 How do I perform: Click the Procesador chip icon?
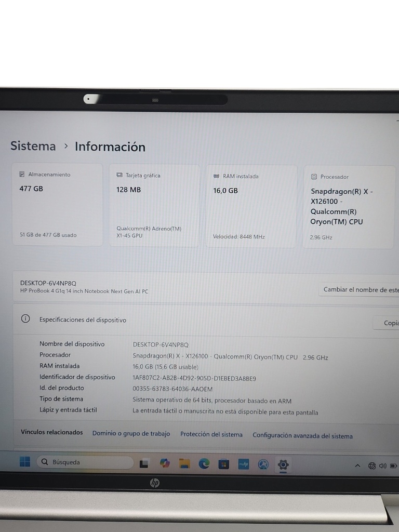[x=314, y=177]
